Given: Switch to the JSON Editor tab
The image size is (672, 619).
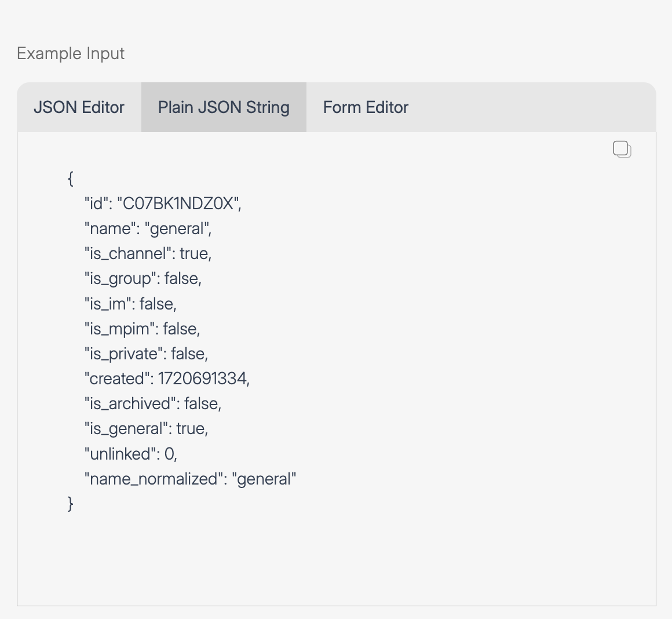Looking at the screenshot, I should click(x=79, y=107).
